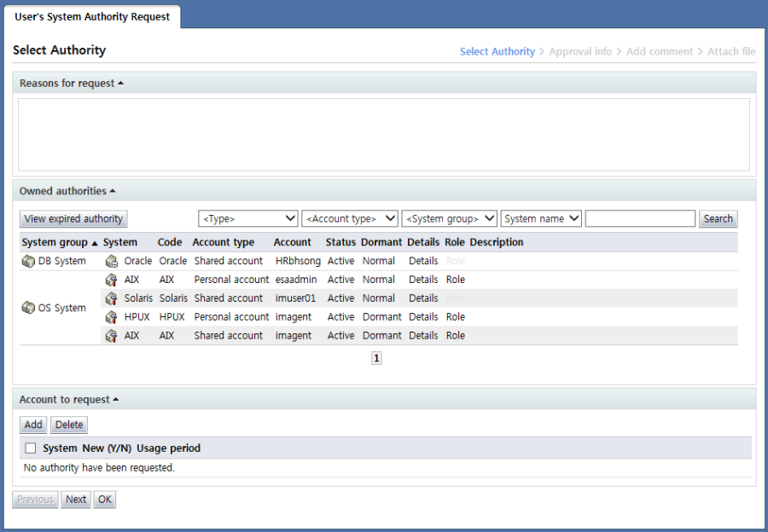
Task: Click the View expired authority button
Action: (x=73, y=219)
